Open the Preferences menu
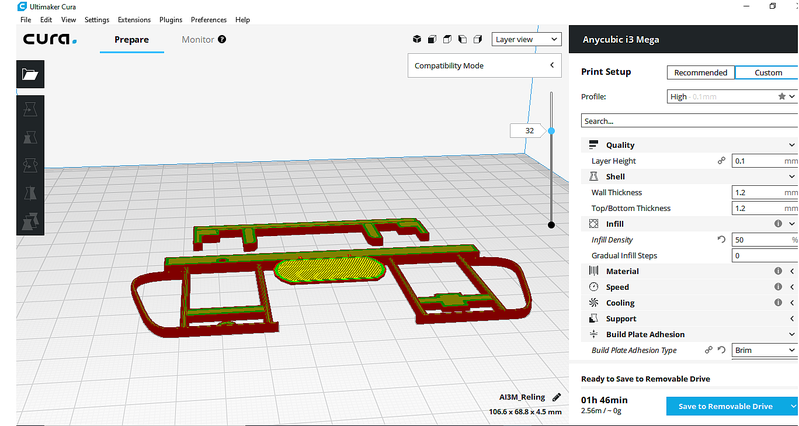This screenshot has height=426, width=799. coord(209,20)
